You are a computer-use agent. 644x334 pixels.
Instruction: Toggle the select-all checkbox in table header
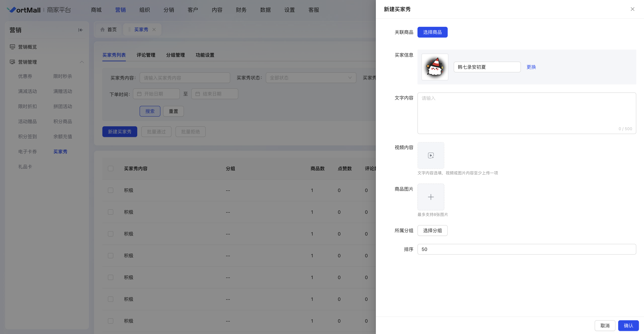click(111, 169)
